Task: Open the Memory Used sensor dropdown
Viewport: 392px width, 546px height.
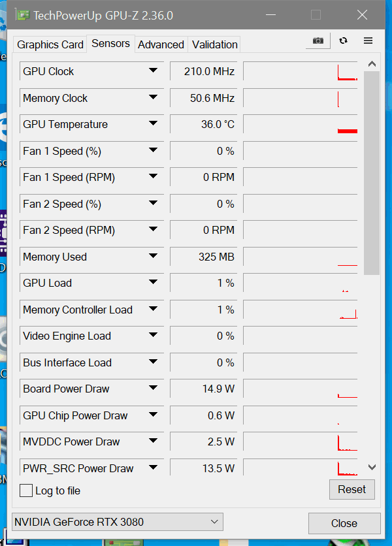Action: 154,256
